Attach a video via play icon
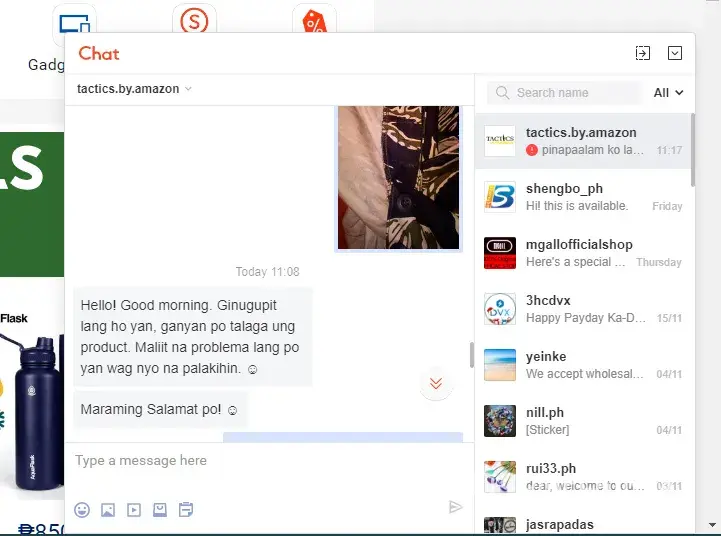This screenshot has height=536, width=721. click(x=134, y=510)
